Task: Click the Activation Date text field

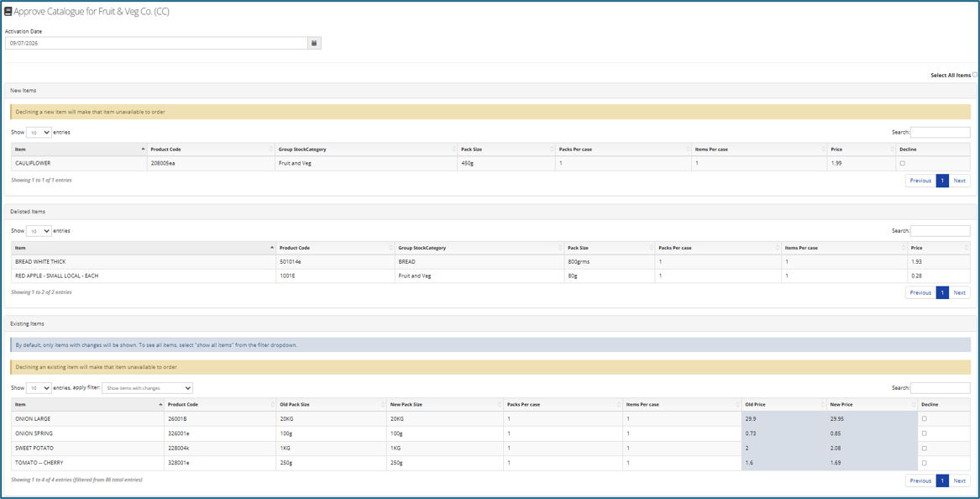Action: [156, 43]
